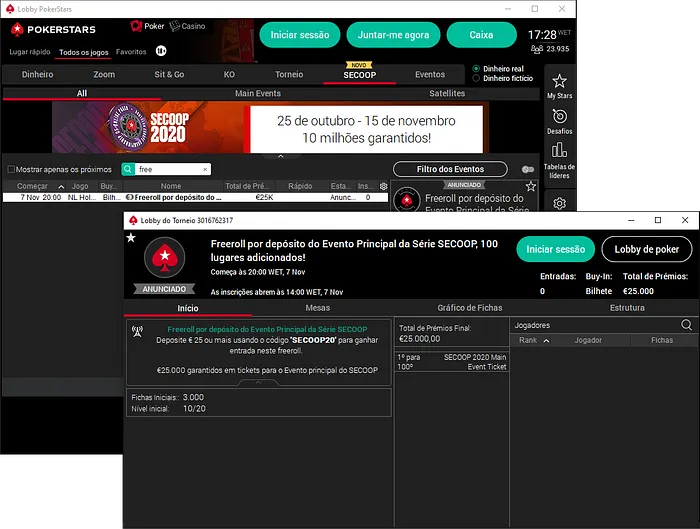Screen dimensions: 700x529
Task: Clear the 'free' search text with x
Action: point(205,170)
